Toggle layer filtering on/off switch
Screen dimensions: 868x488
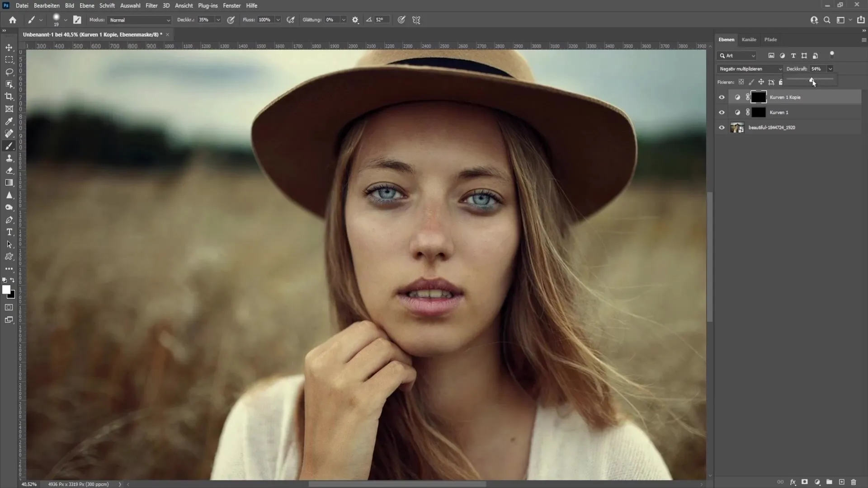click(x=832, y=55)
